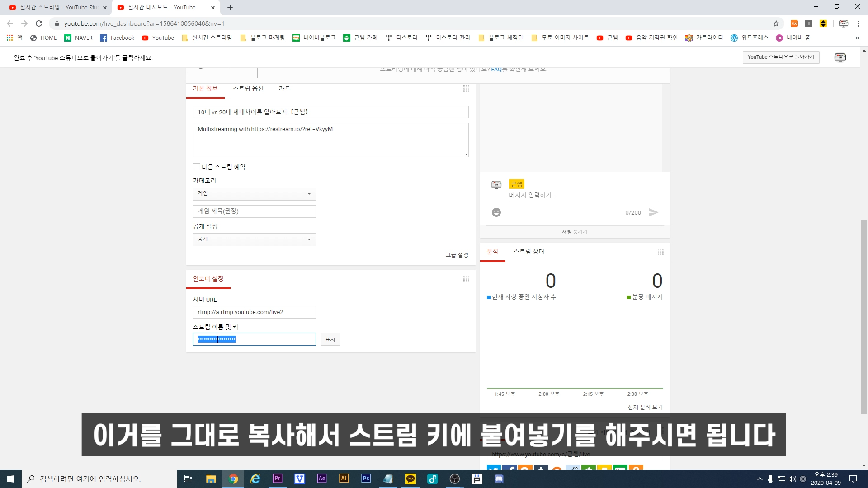Expand the 카테고리 dropdown showing 게임

[254, 194]
